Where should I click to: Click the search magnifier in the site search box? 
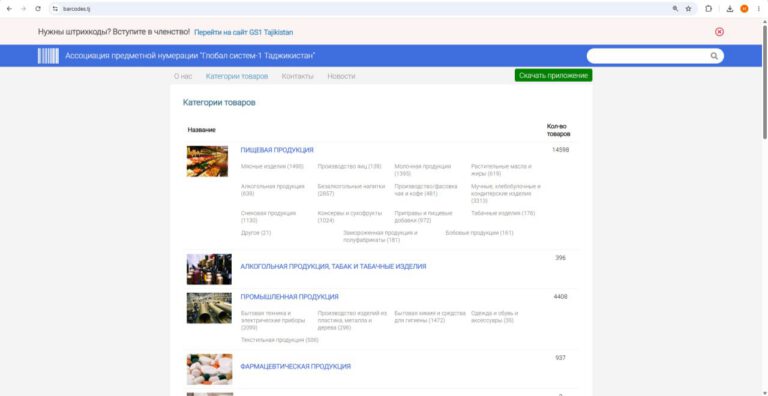(x=714, y=56)
